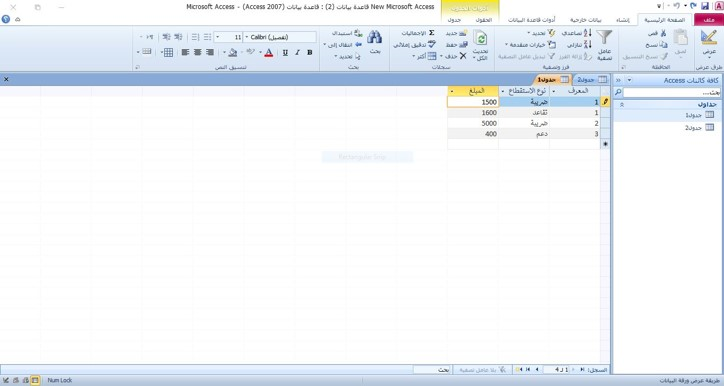Click the Save icon in quick access toolbar
Viewport: 724px width, 386px height.
pos(705,6)
